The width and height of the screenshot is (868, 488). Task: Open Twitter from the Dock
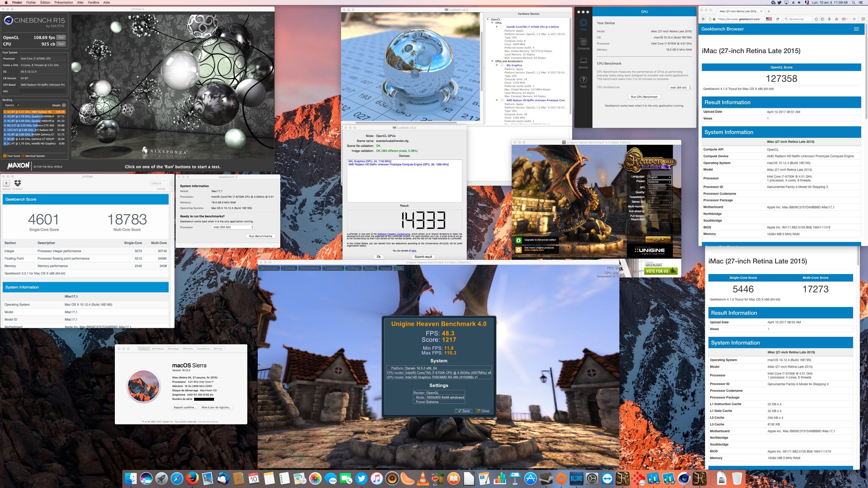click(361, 479)
